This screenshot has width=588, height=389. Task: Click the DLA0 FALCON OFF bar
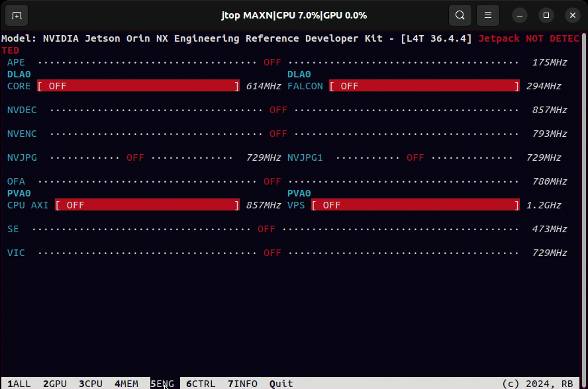(424, 86)
